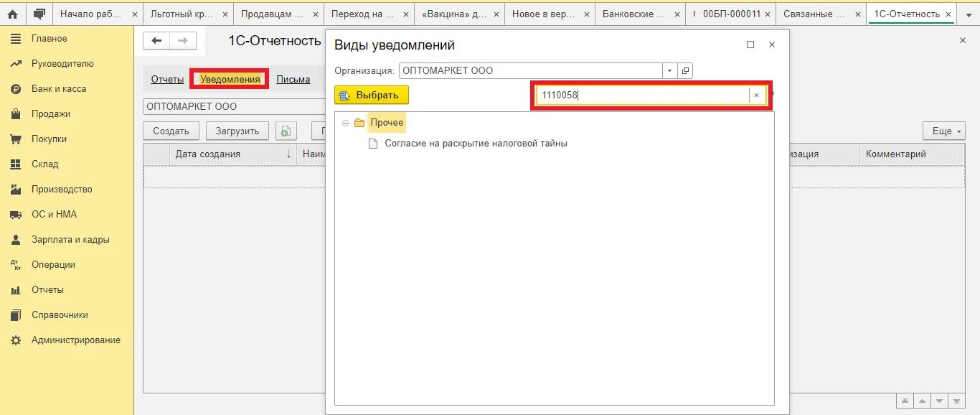Open Администрирование section in sidebar

[x=76, y=340]
